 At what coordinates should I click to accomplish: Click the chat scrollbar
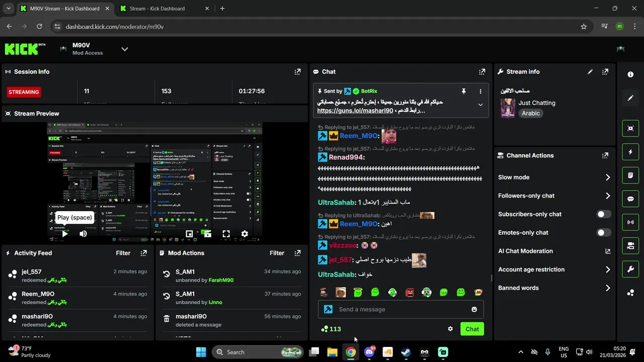492,278
